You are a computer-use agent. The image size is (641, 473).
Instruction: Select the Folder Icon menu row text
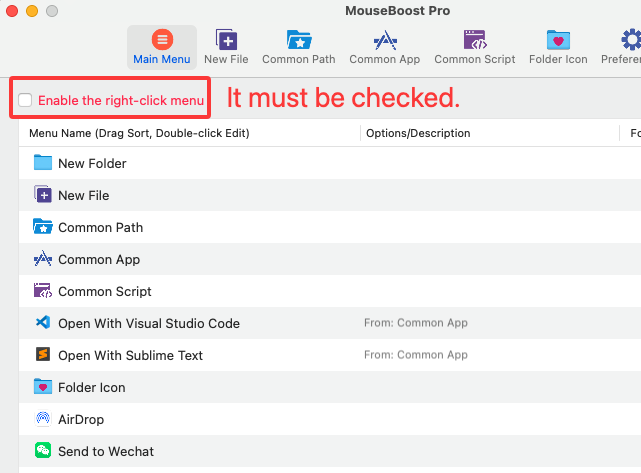(x=92, y=388)
